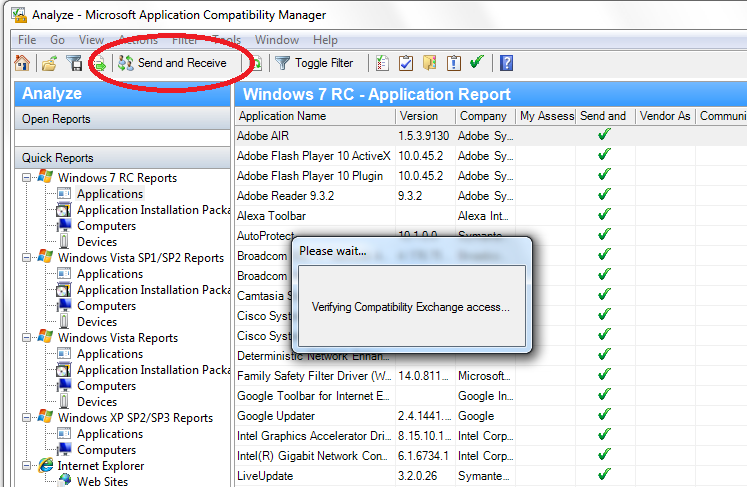The width and height of the screenshot is (747, 487).
Task: Sort by Application Name column header
Action: [315, 116]
